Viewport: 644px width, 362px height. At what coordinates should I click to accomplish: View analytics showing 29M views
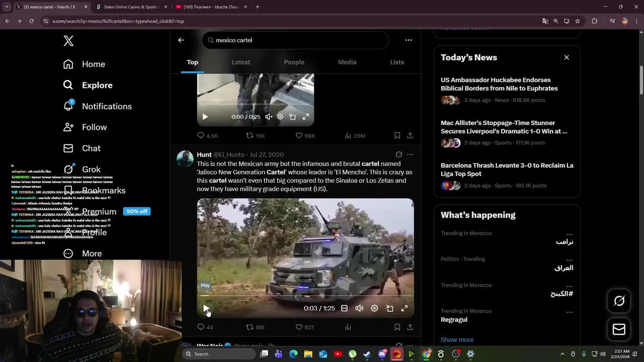pos(355,135)
